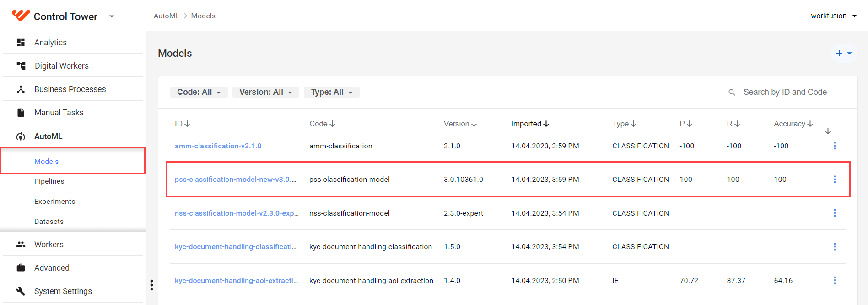The height and width of the screenshot is (305, 868).
Task: Focus the Search by ID and Code field
Action: pyautogui.click(x=785, y=92)
